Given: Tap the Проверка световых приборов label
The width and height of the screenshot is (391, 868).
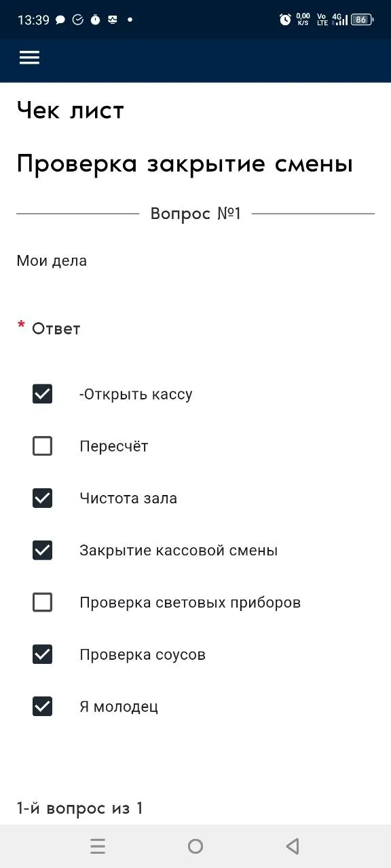Looking at the screenshot, I should 190,602.
